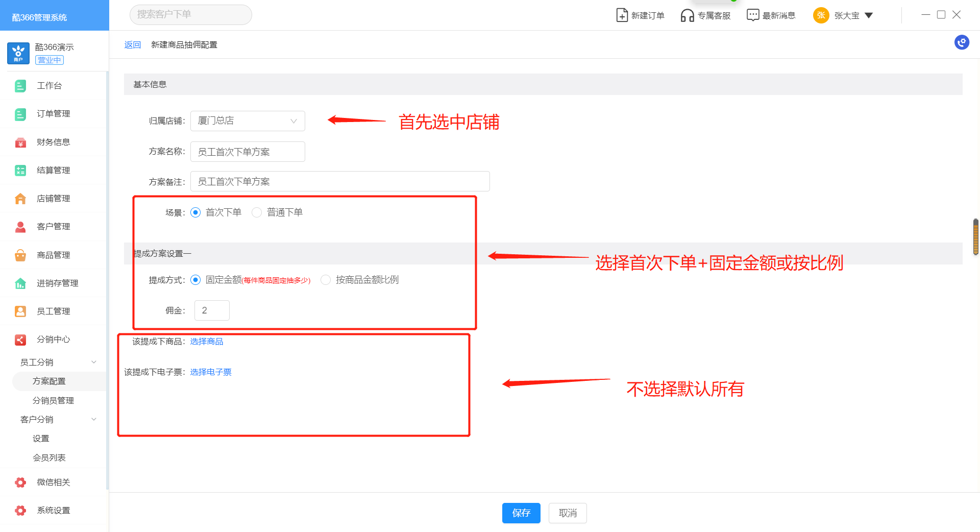Select the 普通下单 scenario option
Viewport: 980px width, 532px height.
[257, 212]
